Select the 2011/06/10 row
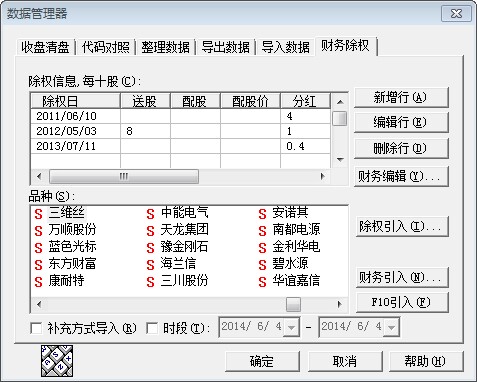Image resolution: width=477 pixels, height=382 pixels. 181,116
